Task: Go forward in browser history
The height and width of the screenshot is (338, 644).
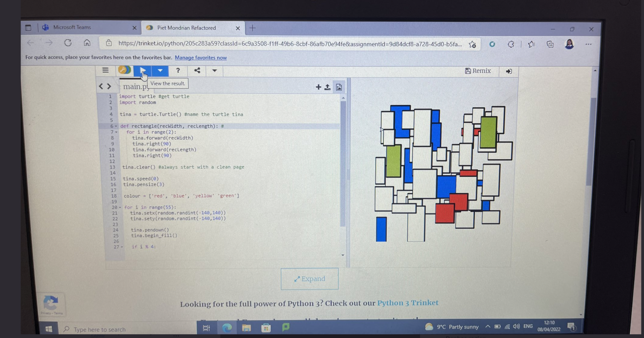Action: point(49,43)
